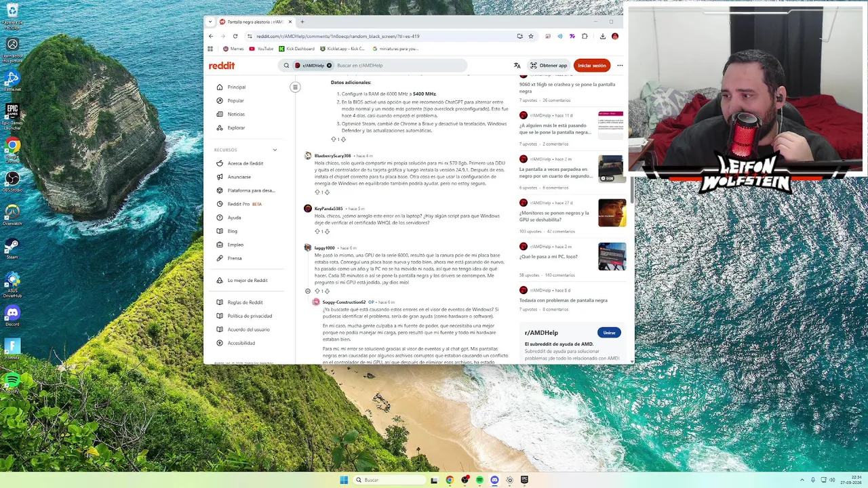Click the Reddit search magnifier icon
The height and width of the screenshot is (488, 868).
click(x=286, y=66)
